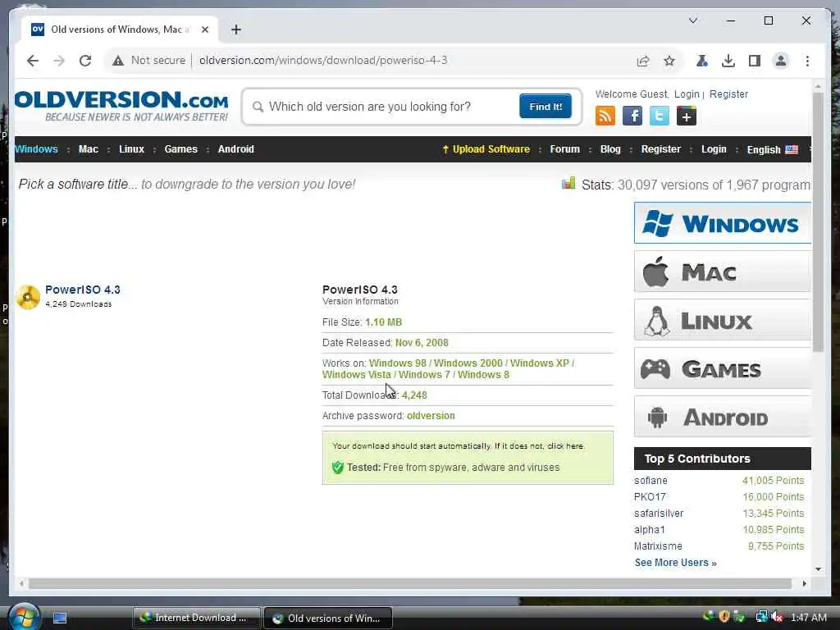Click the browser forward arrow
840x630 pixels.
(x=59, y=61)
